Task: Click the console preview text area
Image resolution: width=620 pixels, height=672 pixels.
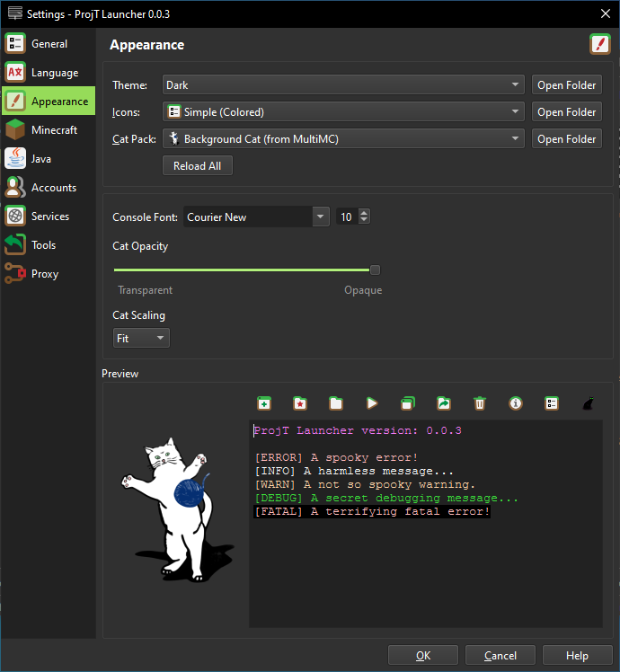Action: [x=426, y=524]
